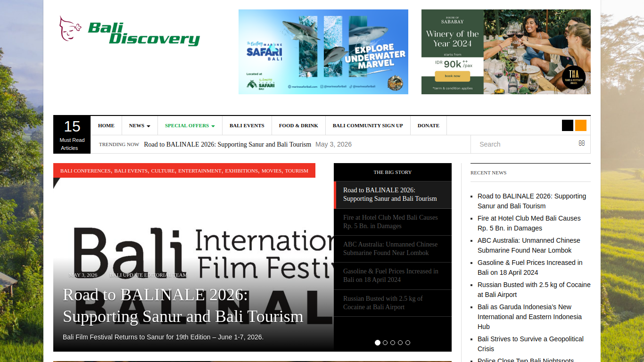Select Big Story tab Fire at Hotel Club Med
This screenshot has width=644, height=362.
coord(393,222)
